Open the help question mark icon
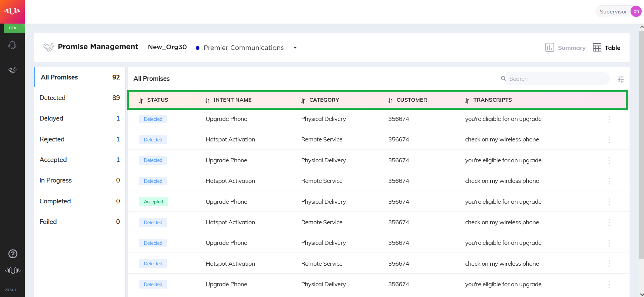644x297 pixels. (13, 254)
